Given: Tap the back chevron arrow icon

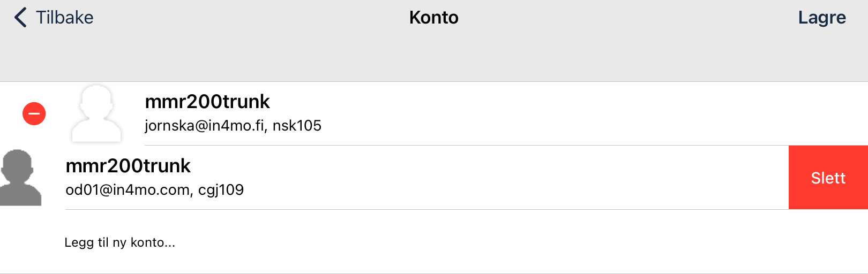Looking at the screenshot, I should click(x=20, y=18).
